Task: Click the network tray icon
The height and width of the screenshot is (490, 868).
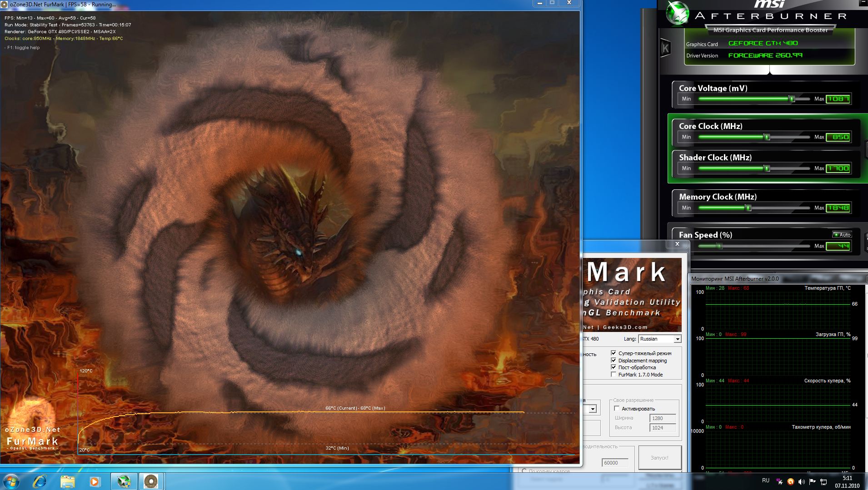Action: (x=823, y=482)
